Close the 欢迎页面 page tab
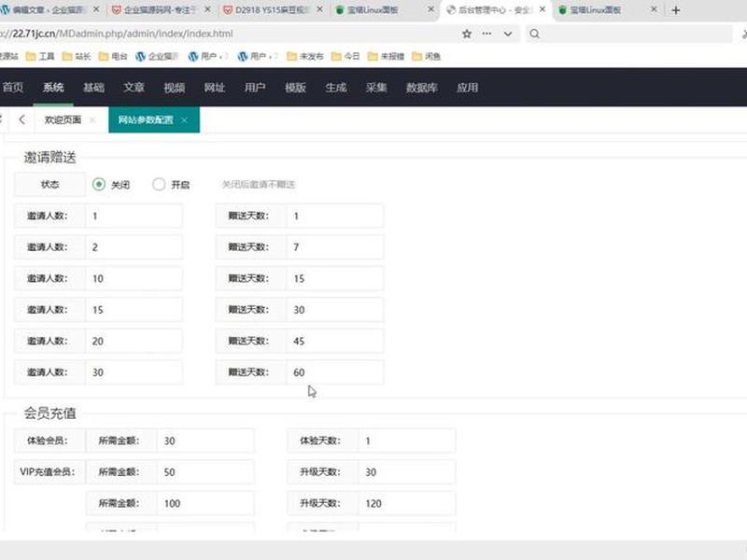Image resolution: width=747 pixels, height=560 pixels. pyautogui.click(x=92, y=120)
